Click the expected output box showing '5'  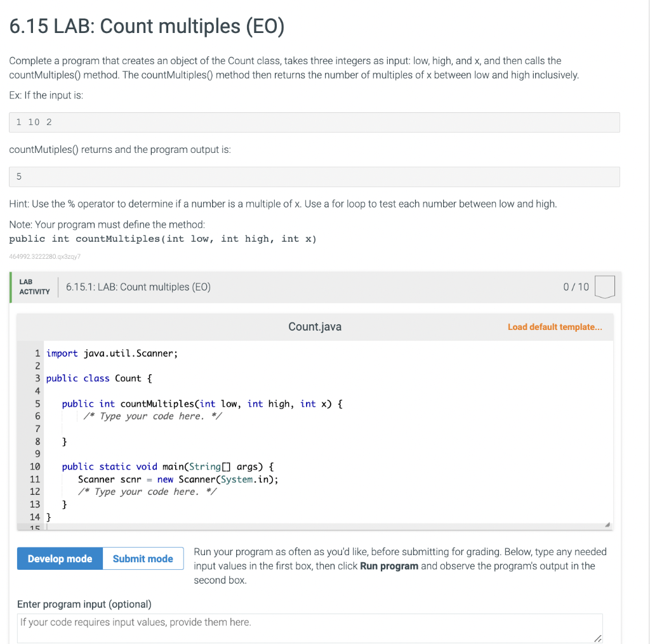[314, 176]
